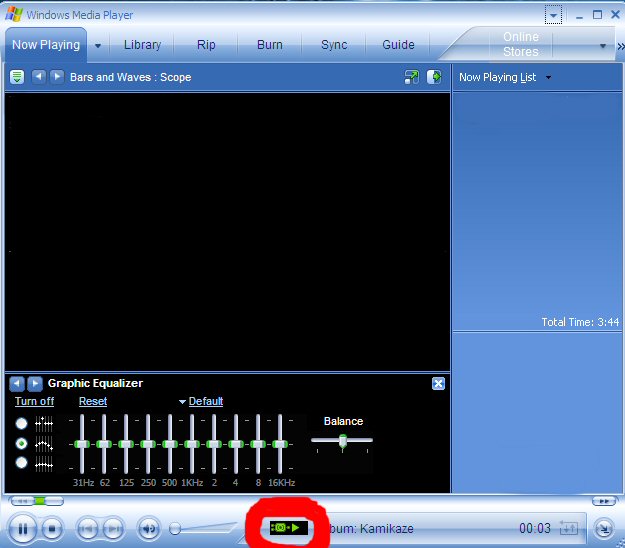Switch player to skin mode button

tap(603, 528)
